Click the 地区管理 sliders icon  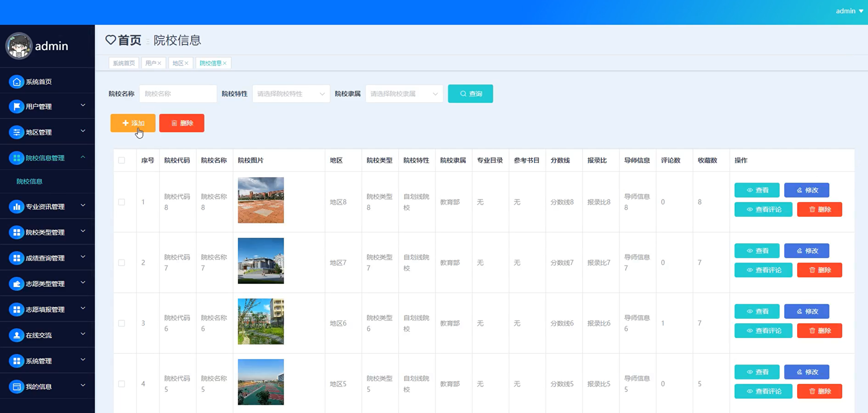(x=17, y=132)
